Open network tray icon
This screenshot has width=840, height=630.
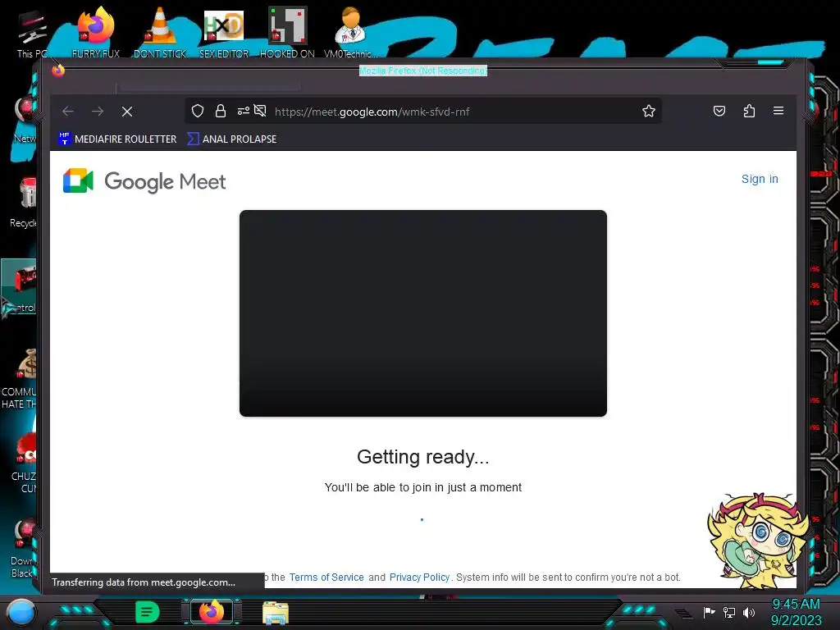(x=729, y=612)
